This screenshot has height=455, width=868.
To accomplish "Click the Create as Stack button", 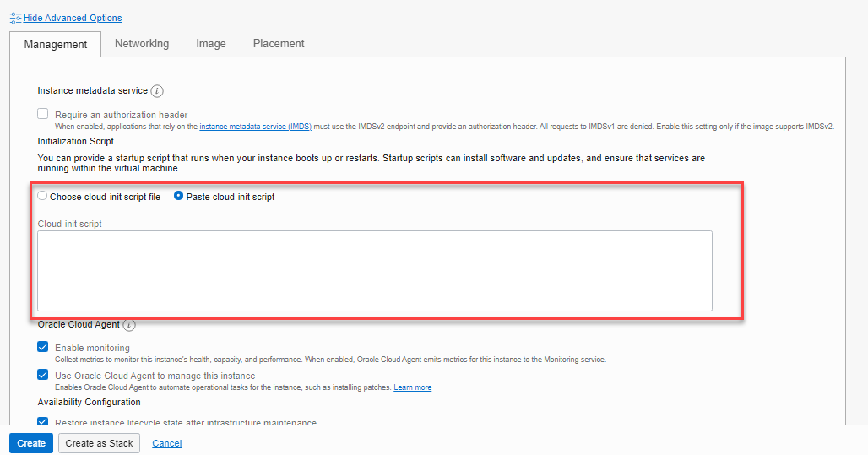I will click(x=99, y=443).
